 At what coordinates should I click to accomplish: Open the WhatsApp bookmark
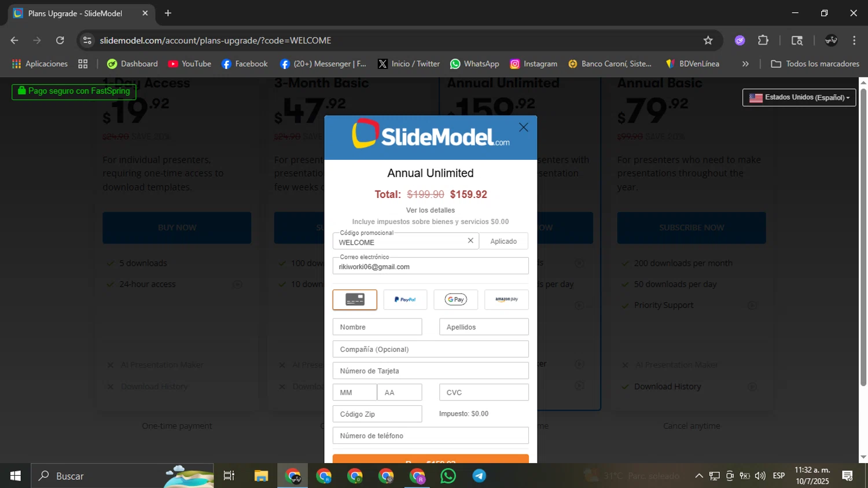[475, 64]
